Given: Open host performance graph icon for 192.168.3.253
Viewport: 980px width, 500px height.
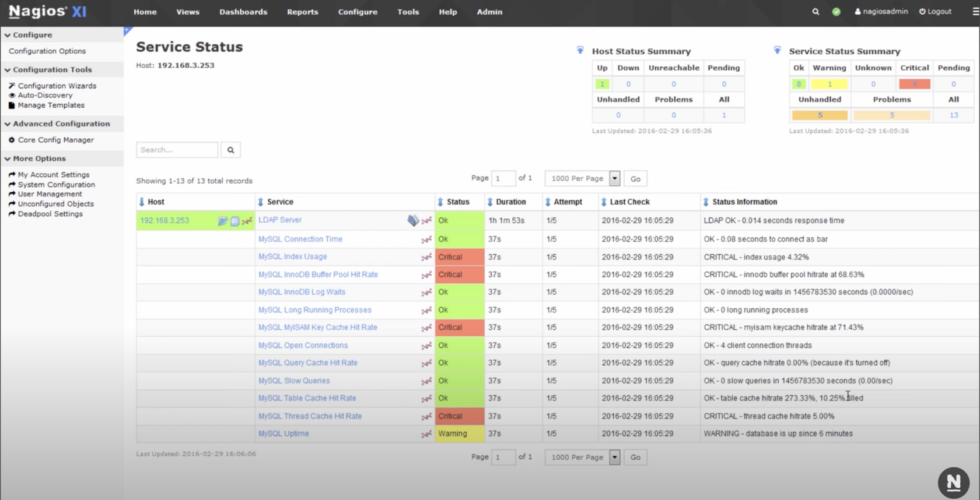Looking at the screenshot, I should [247, 221].
